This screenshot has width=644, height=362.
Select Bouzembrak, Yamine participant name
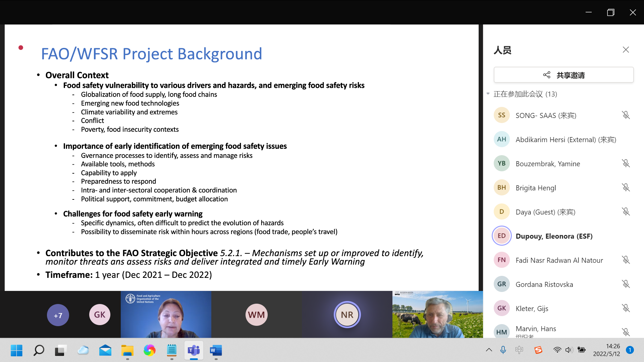548,164
